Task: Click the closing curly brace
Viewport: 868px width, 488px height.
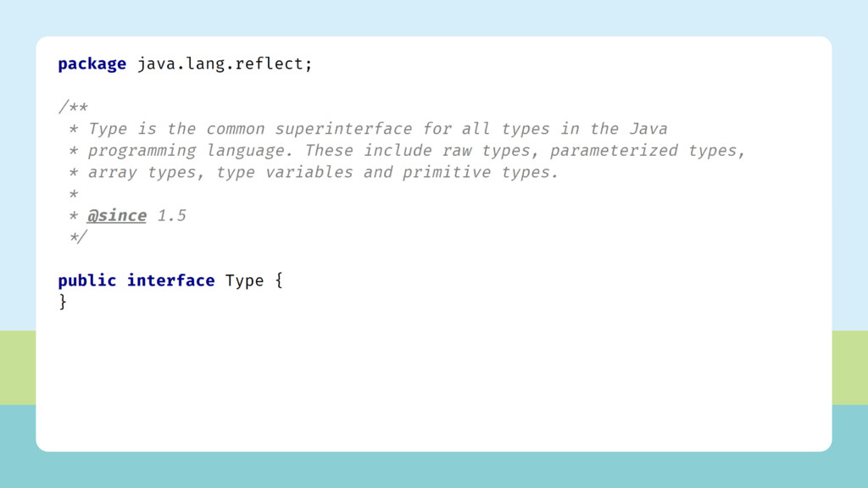Action: point(63,302)
